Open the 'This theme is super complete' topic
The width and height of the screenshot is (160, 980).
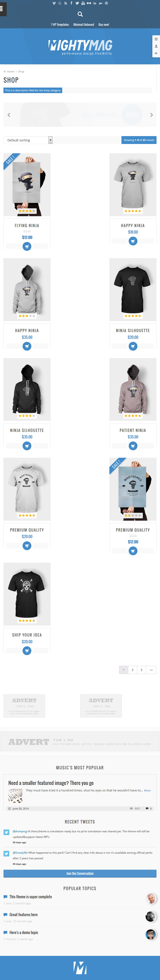30,897
